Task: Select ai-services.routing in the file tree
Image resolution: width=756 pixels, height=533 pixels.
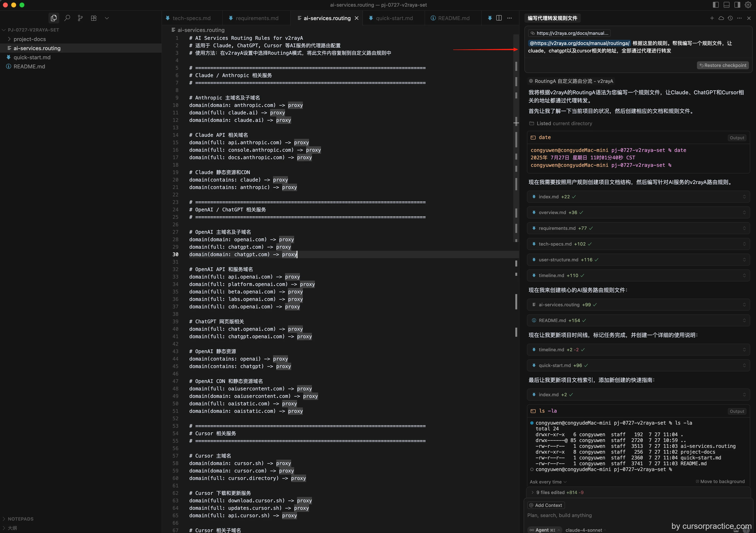Action: 81,48
